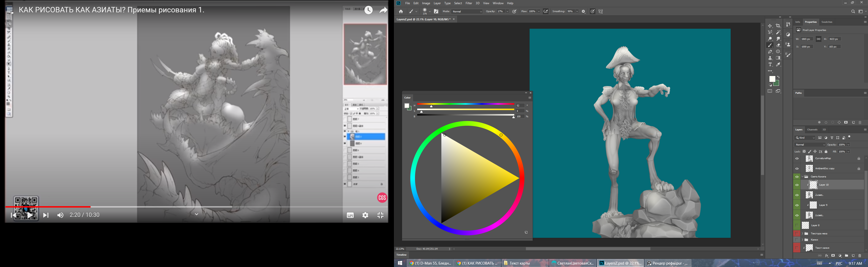Toggle visibility of AmbientOcc copy layer

[x=797, y=169]
